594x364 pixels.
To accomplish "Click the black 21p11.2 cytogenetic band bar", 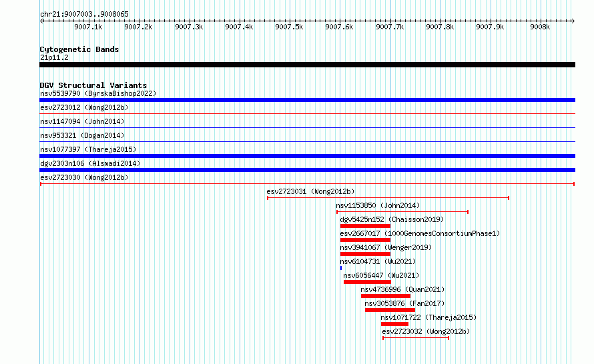I will coord(307,65).
